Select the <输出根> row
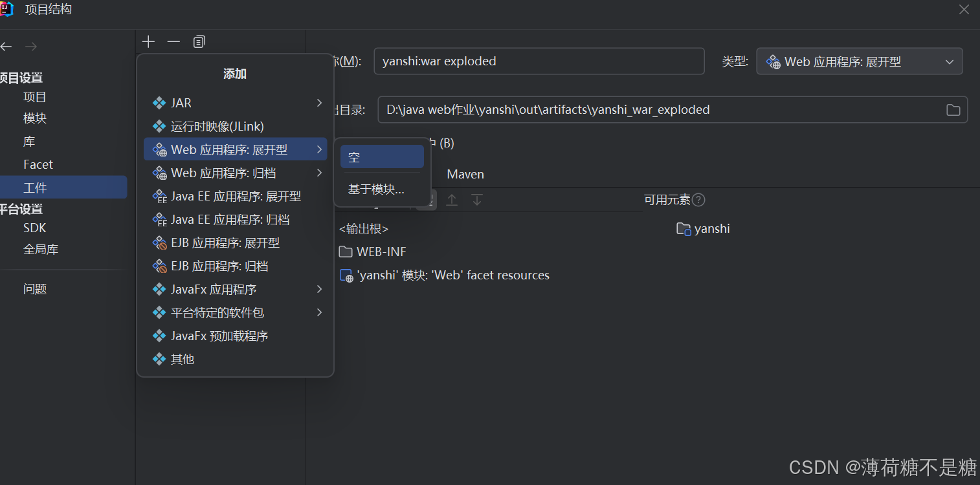 coord(364,229)
